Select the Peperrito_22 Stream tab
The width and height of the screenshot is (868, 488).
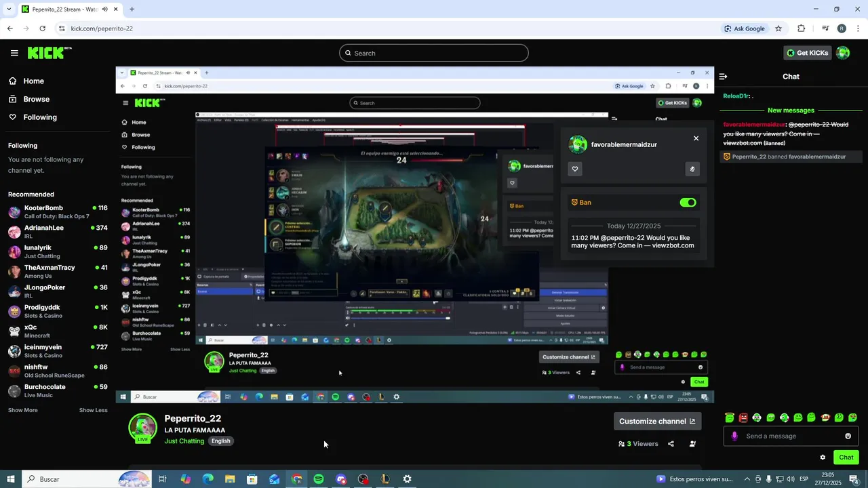69,9
